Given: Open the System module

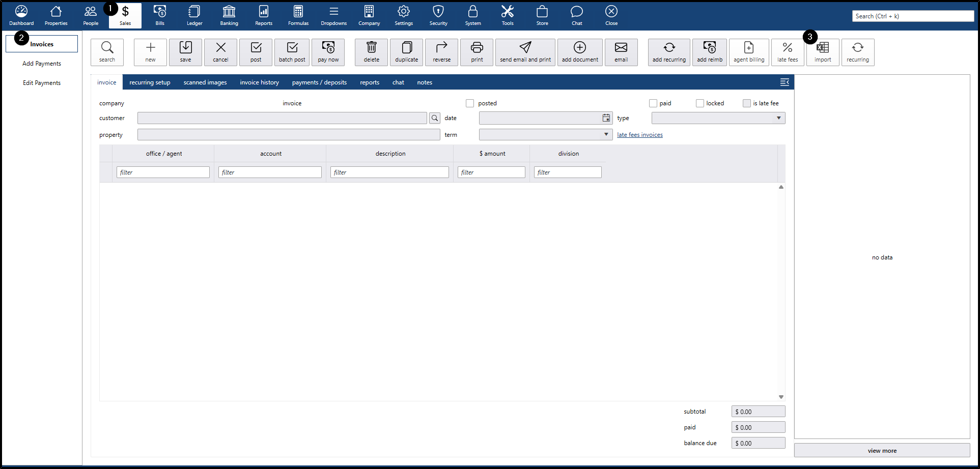Looking at the screenshot, I should point(473,16).
